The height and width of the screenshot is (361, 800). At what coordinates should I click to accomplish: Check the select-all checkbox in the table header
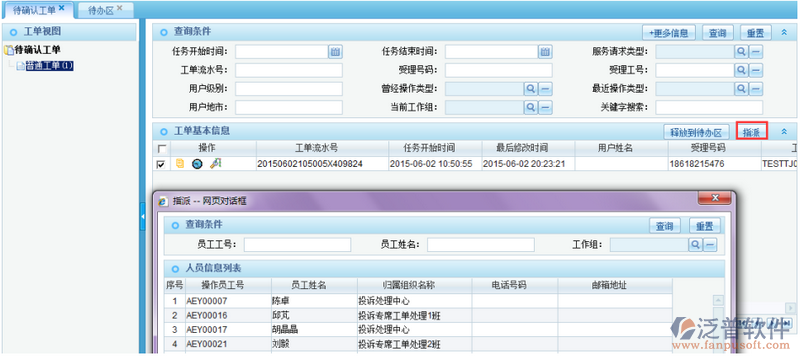pos(162,149)
